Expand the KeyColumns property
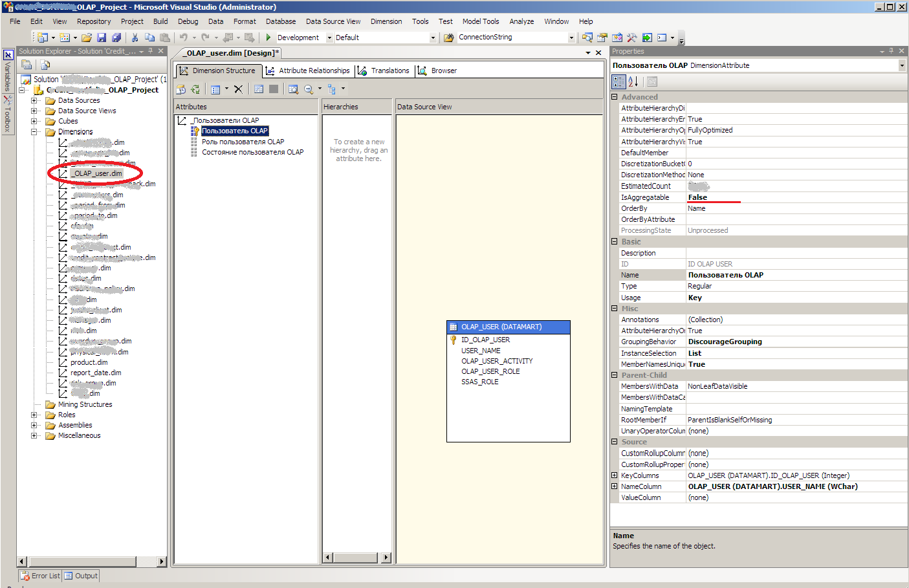The width and height of the screenshot is (909, 588). coord(615,475)
